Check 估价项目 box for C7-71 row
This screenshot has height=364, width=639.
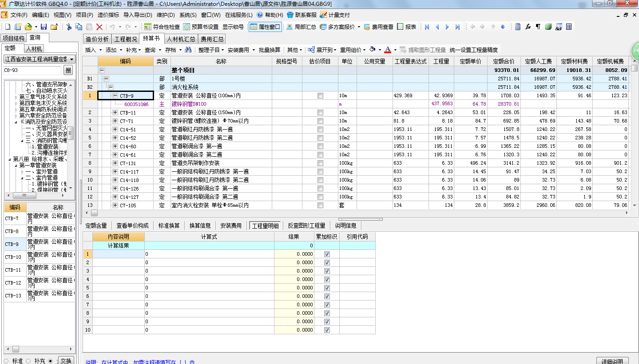click(320, 121)
